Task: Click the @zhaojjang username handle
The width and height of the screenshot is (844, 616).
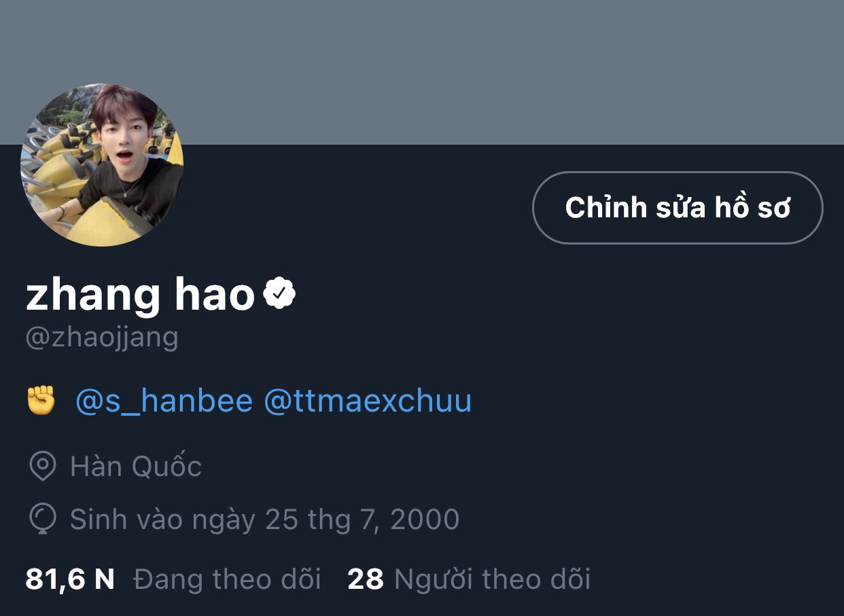Action: click(102, 337)
